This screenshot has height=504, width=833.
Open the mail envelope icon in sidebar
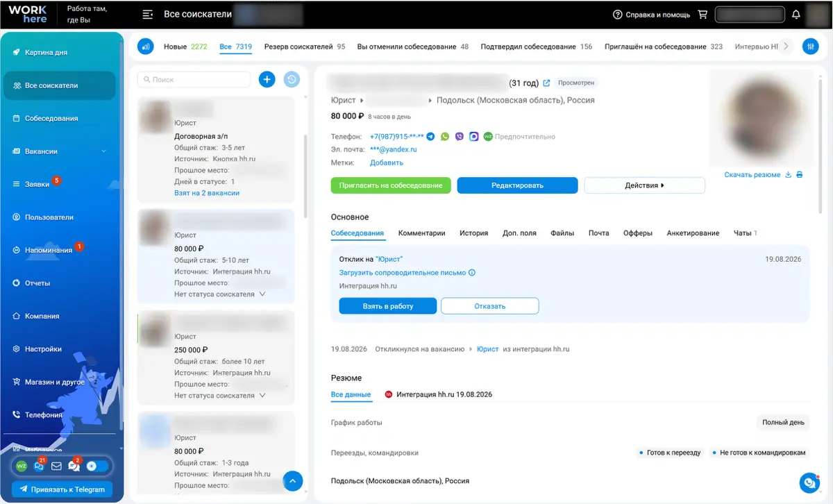pos(56,466)
